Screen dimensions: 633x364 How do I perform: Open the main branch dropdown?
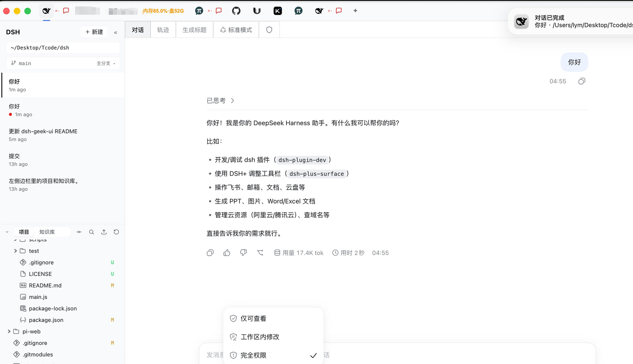63,63
